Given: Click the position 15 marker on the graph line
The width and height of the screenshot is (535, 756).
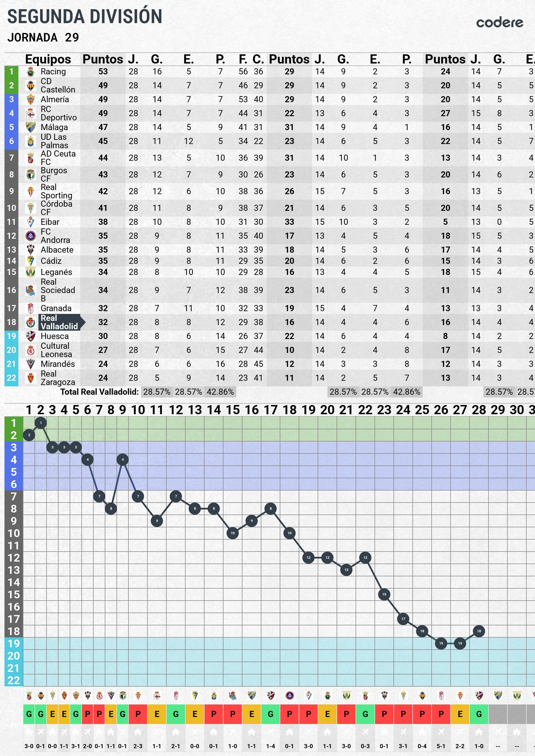Looking at the screenshot, I should coord(384,594).
